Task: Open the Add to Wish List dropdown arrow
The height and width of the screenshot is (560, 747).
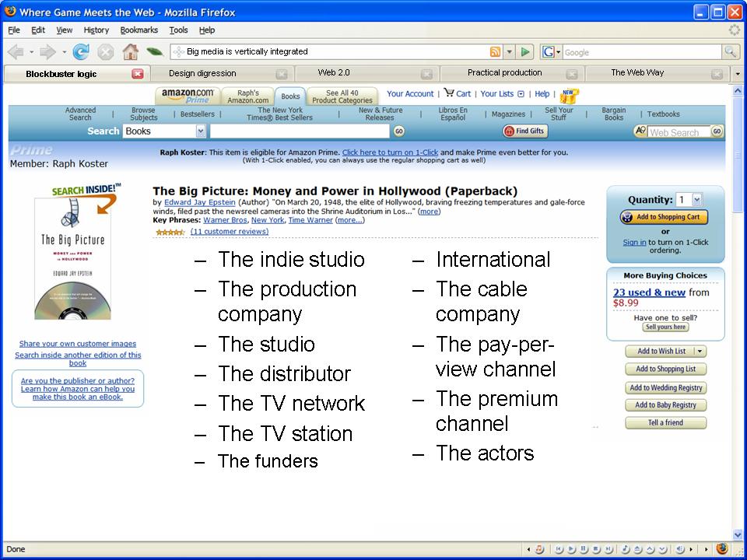Action: [x=700, y=352]
